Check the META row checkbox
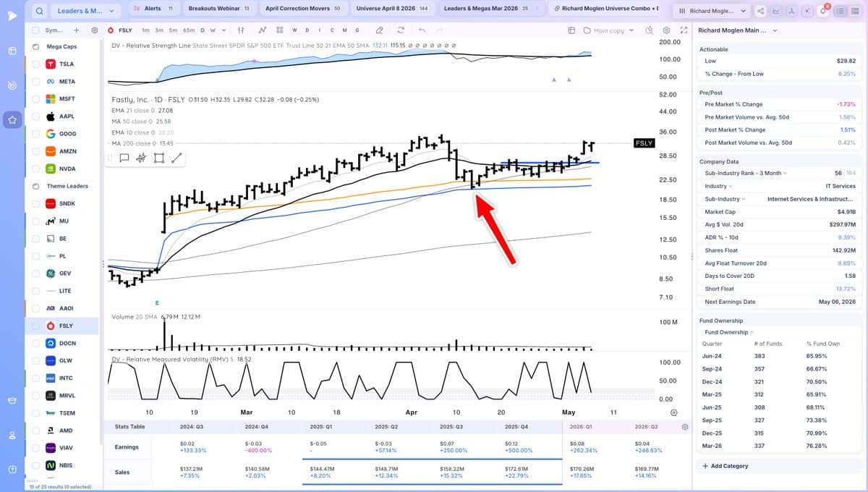 click(35, 82)
